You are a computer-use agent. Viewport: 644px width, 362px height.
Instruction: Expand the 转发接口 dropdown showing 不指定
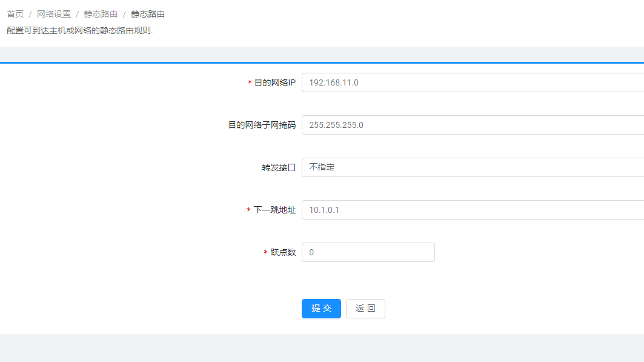point(473,167)
